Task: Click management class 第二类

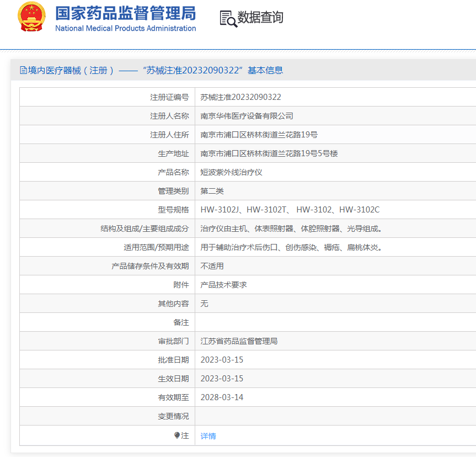Action: pyautogui.click(x=212, y=191)
